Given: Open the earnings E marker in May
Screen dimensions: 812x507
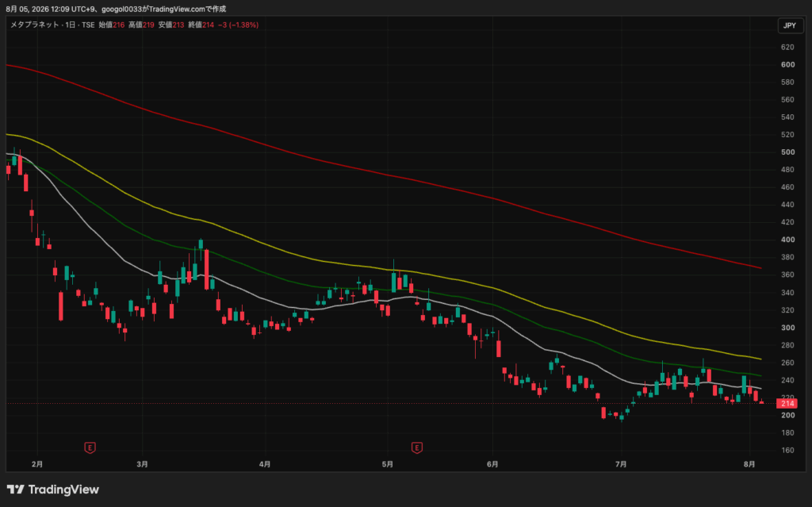Looking at the screenshot, I should [417, 447].
